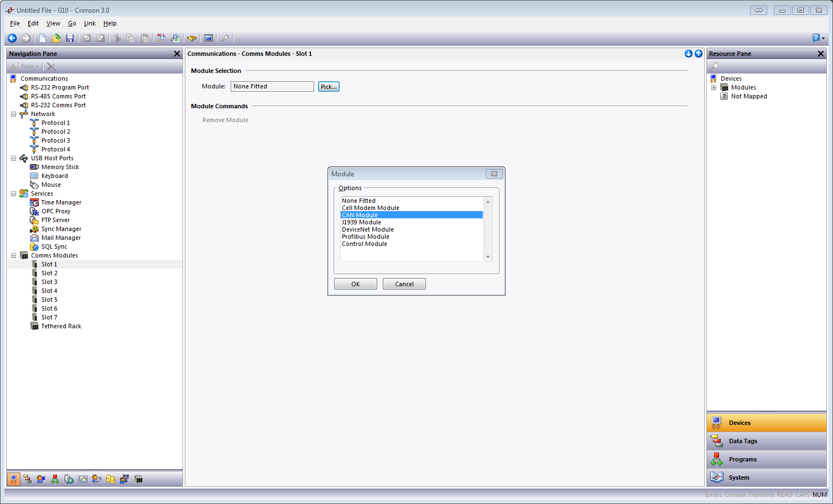Viewport: 833px width, 504px height.
Task: Open the File menu
Action: tap(15, 23)
